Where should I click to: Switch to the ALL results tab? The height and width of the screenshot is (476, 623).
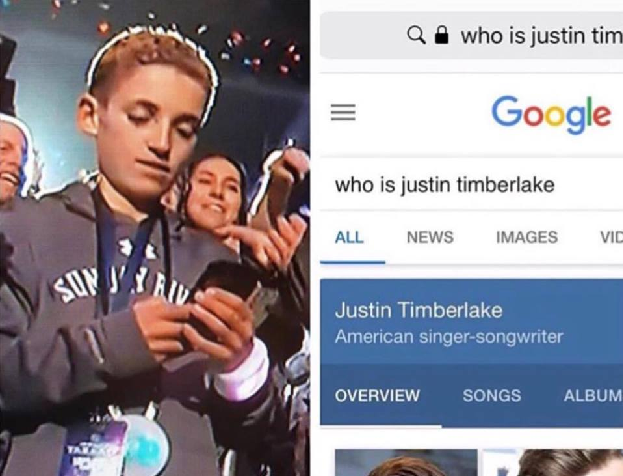coord(349,237)
